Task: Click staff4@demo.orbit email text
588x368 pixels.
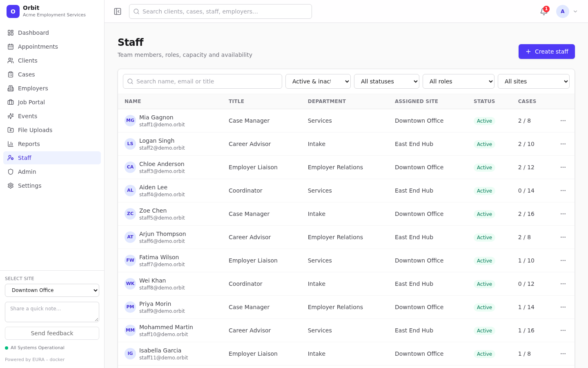Action: point(162,195)
